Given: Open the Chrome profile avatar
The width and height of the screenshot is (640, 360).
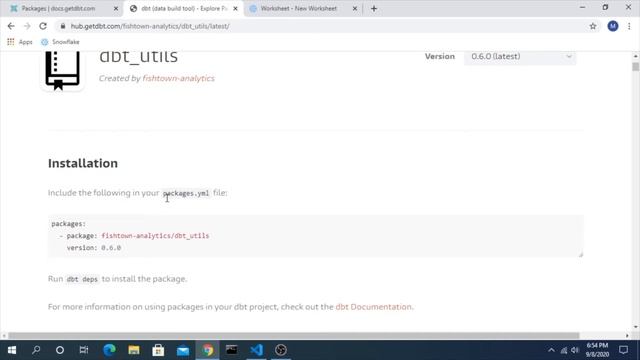Looking at the screenshot, I should (613, 26).
